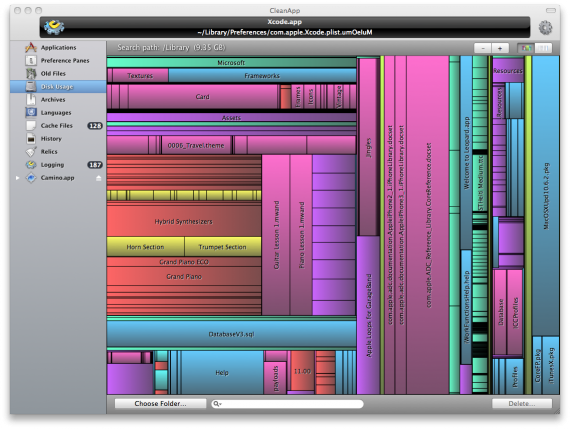Select Profiles treemap block

point(515,377)
